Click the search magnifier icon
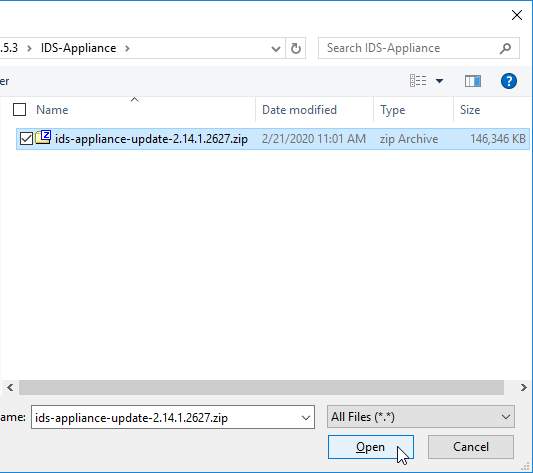 [505, 48]
